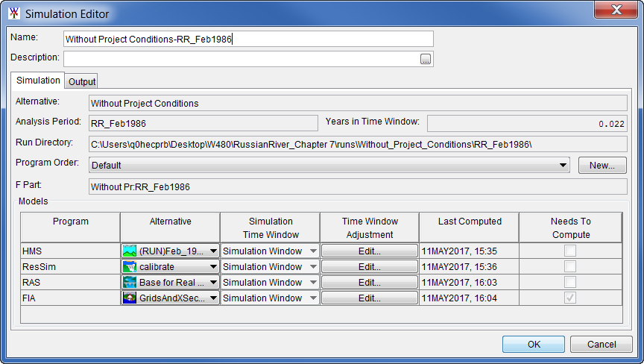
Task: Click the Analysis Period field RR_Feb1986
Action: pyautogui.click(x=203, y=123)
